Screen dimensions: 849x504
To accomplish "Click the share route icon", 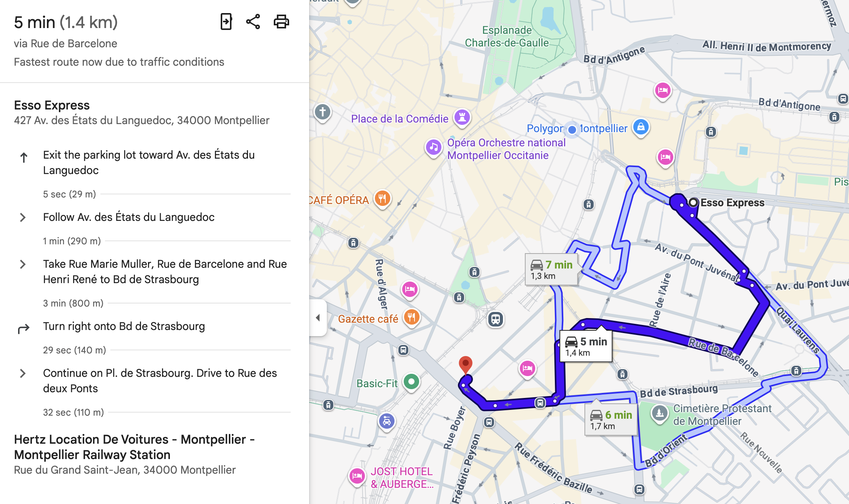I will (x=253, y=22).
